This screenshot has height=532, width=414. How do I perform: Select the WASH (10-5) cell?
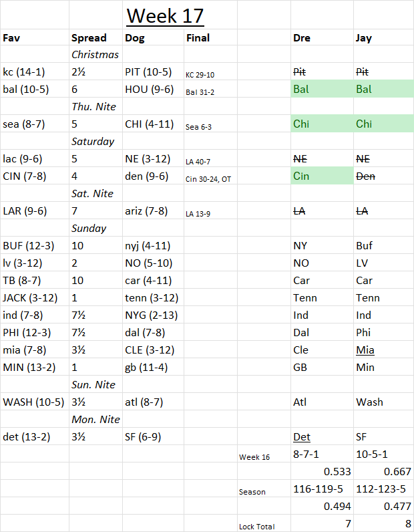(35, 402)
